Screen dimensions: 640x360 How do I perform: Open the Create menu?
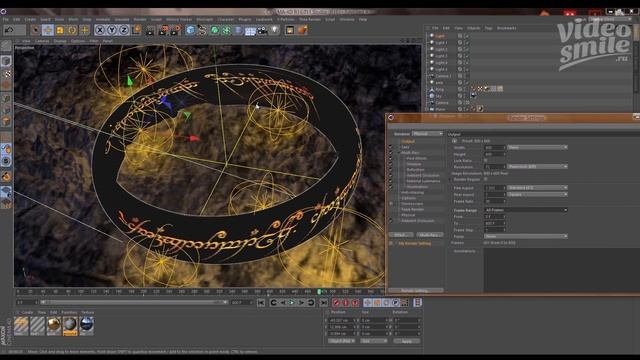[x=31, y=19]
